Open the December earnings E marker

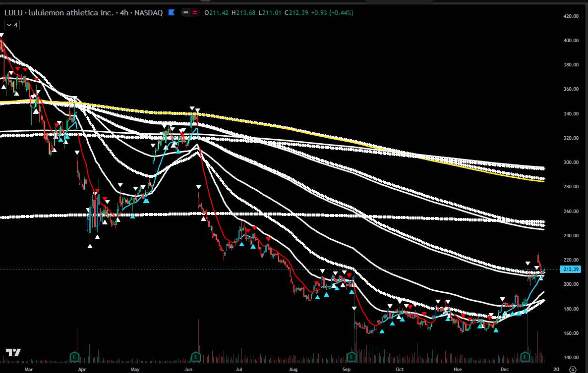pos(525,357)
